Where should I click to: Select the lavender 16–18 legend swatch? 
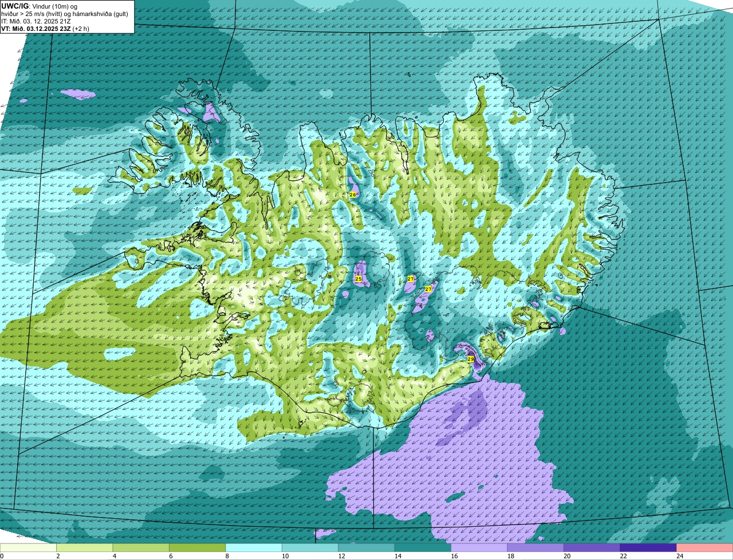point(479,548)
